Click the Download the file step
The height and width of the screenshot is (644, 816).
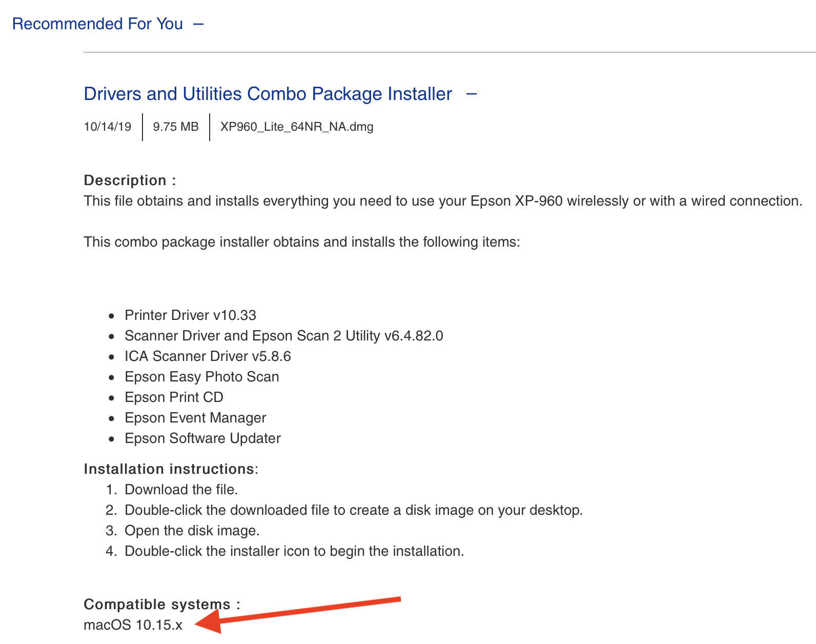pos(181,490)
